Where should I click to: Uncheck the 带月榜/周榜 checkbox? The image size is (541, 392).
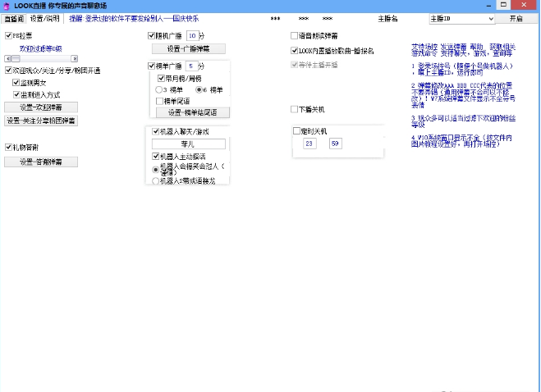click(x=161, y=78)
